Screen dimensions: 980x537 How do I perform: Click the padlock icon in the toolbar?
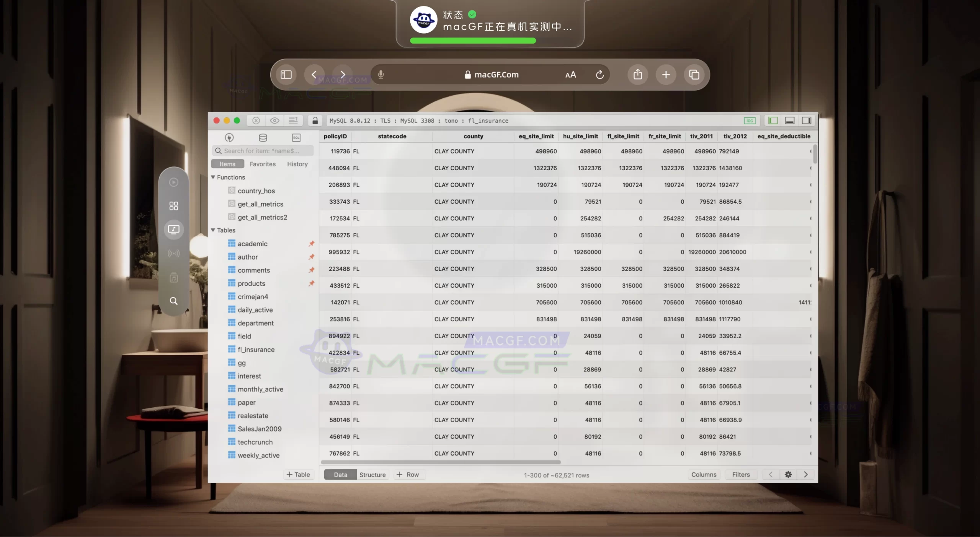315,120
